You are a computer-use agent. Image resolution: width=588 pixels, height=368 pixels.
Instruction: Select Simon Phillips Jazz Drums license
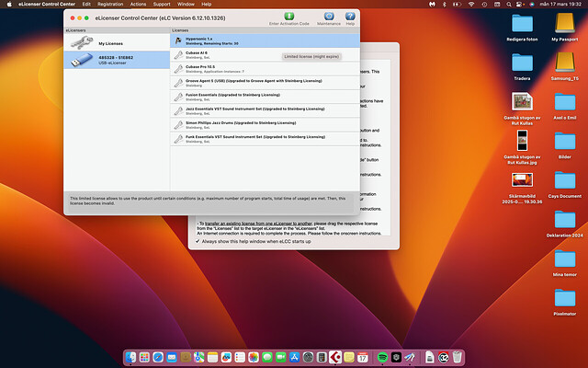pyautogui.click(x=265, y=125)
